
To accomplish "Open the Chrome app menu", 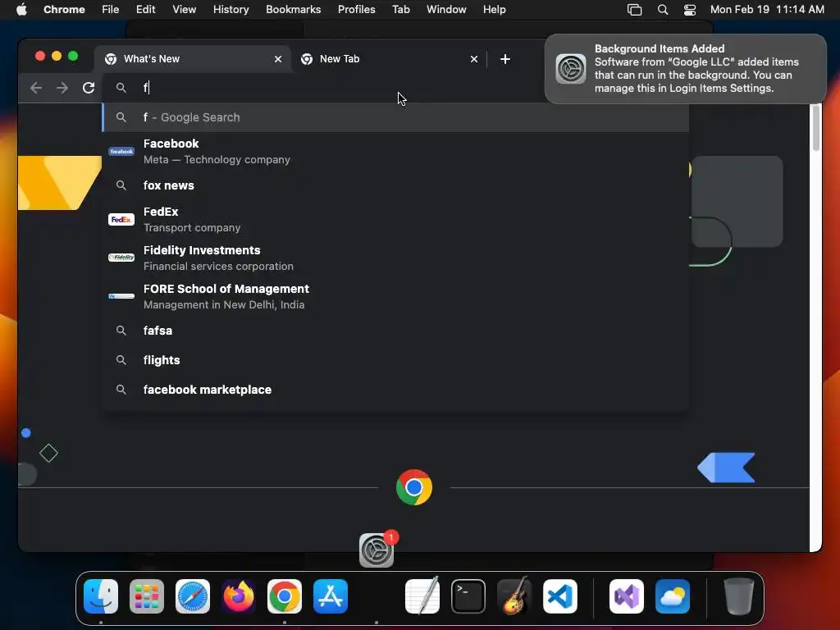I will point(64,10).
